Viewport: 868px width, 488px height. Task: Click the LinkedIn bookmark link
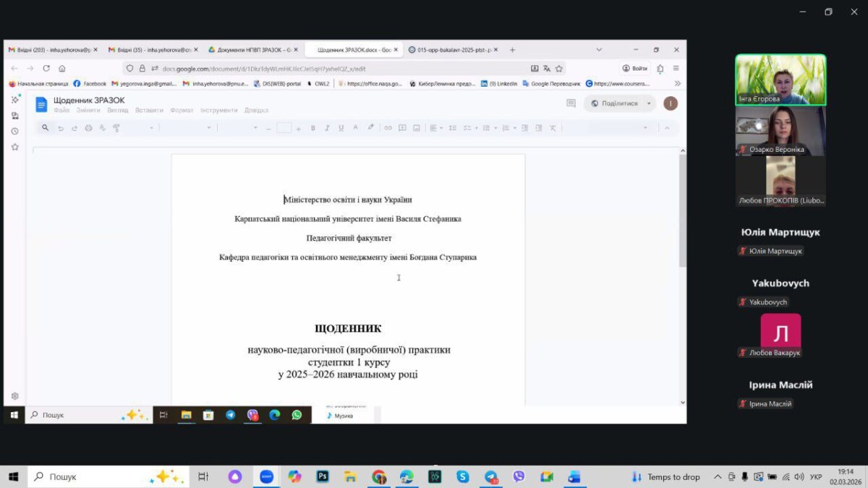499,84
